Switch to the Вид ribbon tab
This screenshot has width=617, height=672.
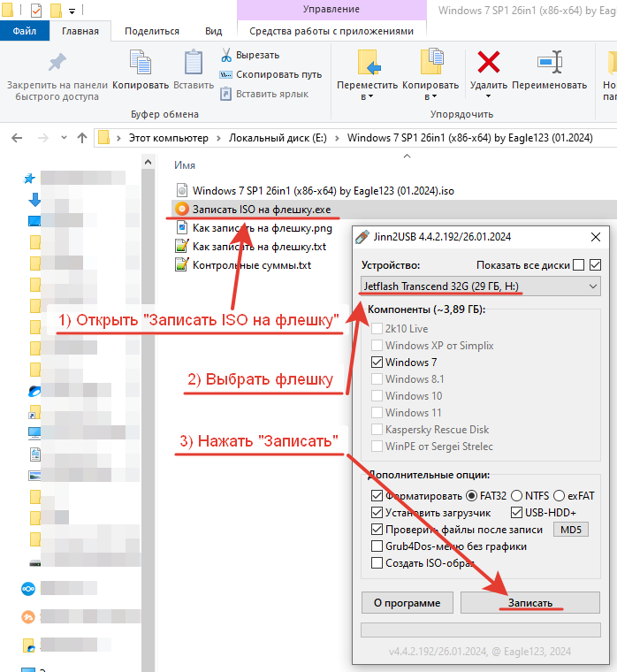(213, 30)
